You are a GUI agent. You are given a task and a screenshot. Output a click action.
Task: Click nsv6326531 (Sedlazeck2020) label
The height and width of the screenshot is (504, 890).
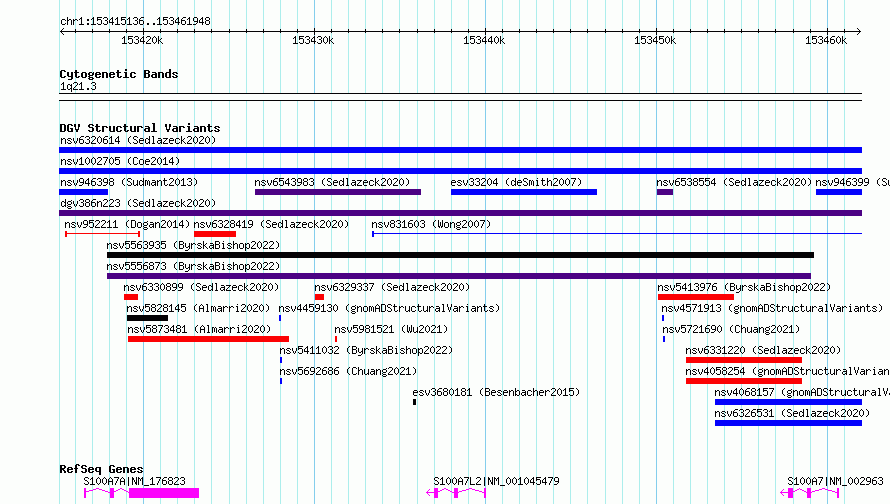click(792, 413)
